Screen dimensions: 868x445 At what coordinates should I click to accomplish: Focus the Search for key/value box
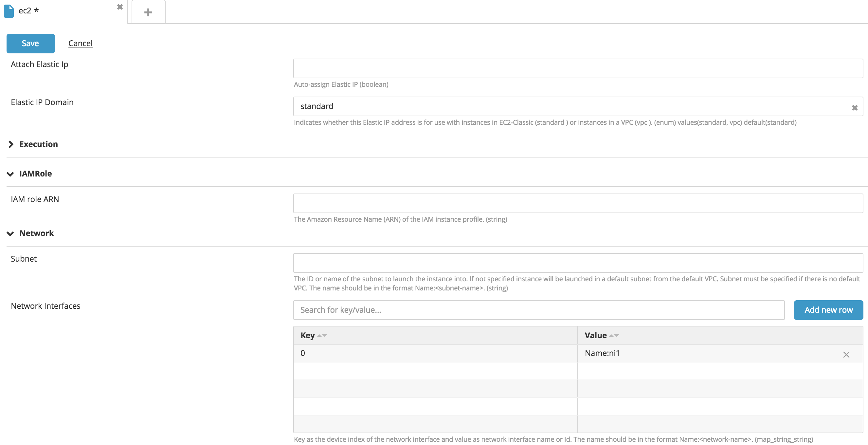(538, 310)
